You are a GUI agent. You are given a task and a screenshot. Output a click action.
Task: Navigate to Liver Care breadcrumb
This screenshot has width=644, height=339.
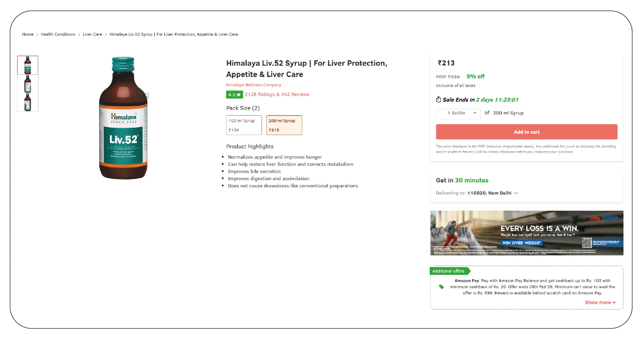[92, 34]
